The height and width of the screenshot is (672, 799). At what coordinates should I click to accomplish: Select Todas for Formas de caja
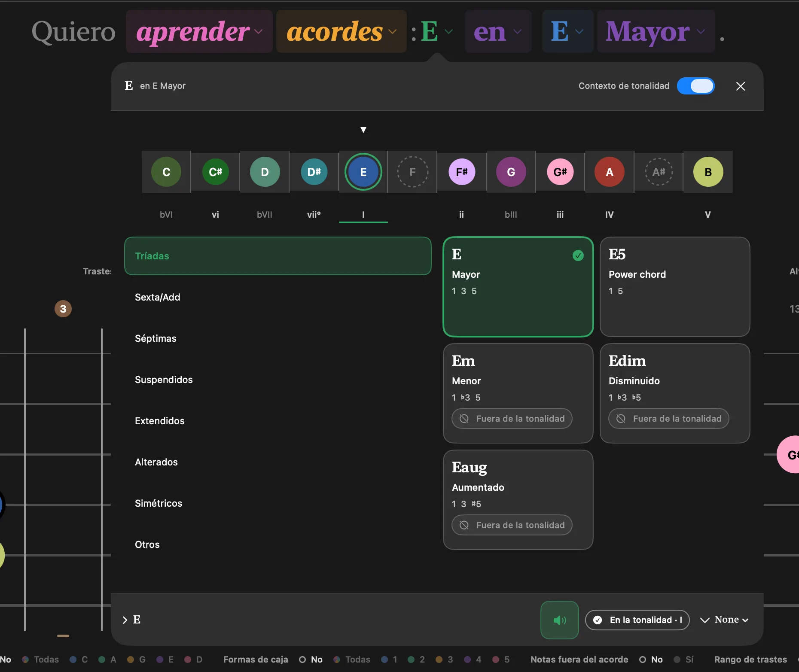[x=352, y=660]
